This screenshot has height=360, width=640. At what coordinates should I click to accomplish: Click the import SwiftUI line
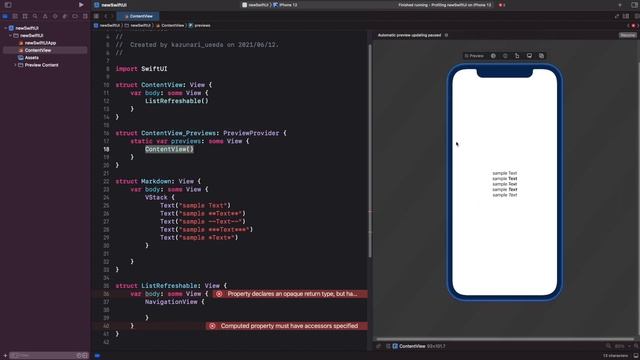(x=142, y=69)
